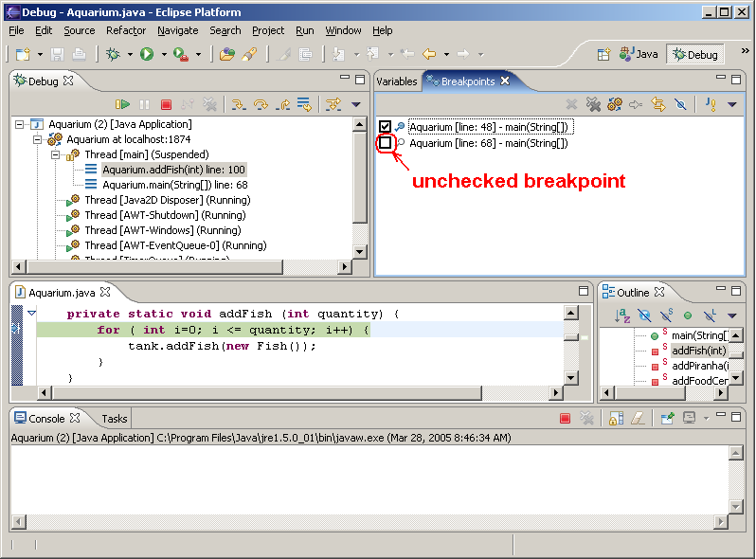Click the Resume icon in Debug view

click(x=122, y=104)
